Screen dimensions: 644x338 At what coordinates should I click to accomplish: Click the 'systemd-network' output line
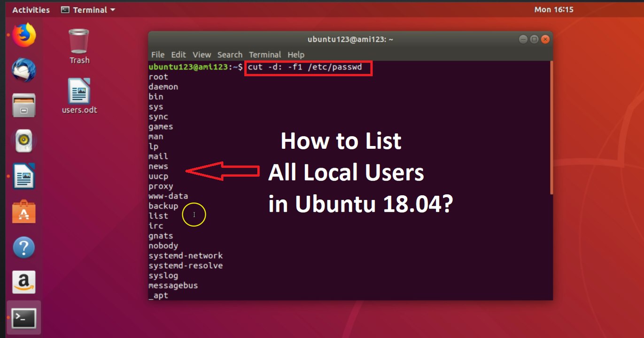tap(186, 256)
